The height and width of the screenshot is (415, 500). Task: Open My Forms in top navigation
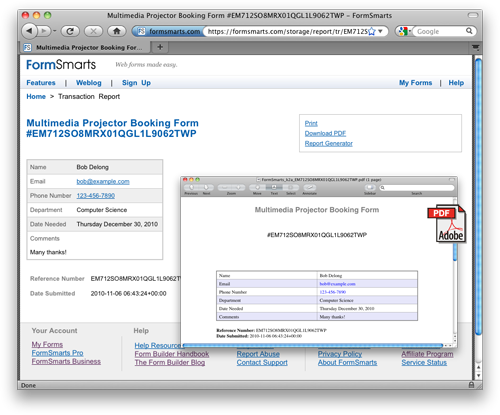click(x=415, y=83)
